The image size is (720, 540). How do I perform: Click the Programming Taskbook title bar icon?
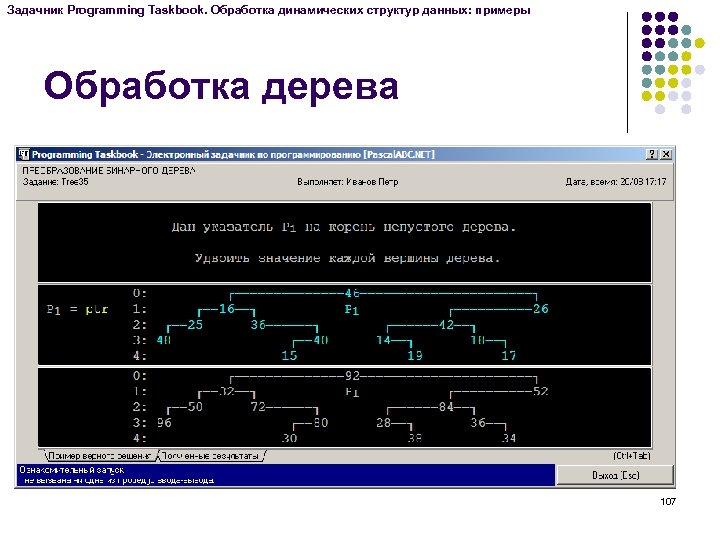pos(24,154)
